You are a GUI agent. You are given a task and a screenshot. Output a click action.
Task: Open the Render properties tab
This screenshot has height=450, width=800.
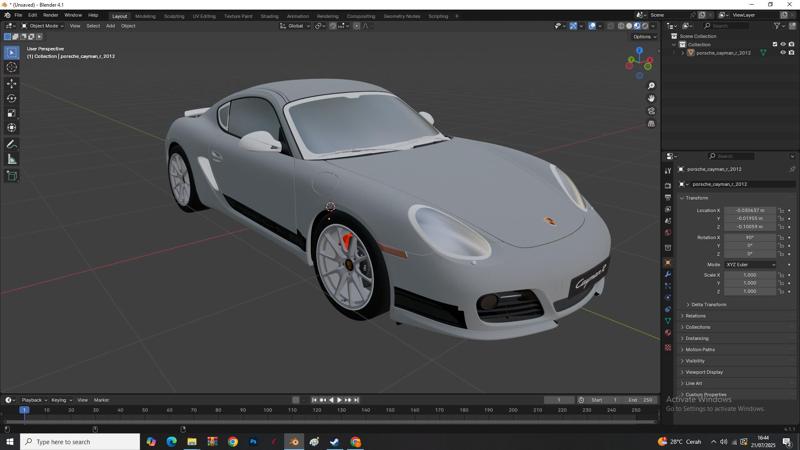click(x=668, y=186)
